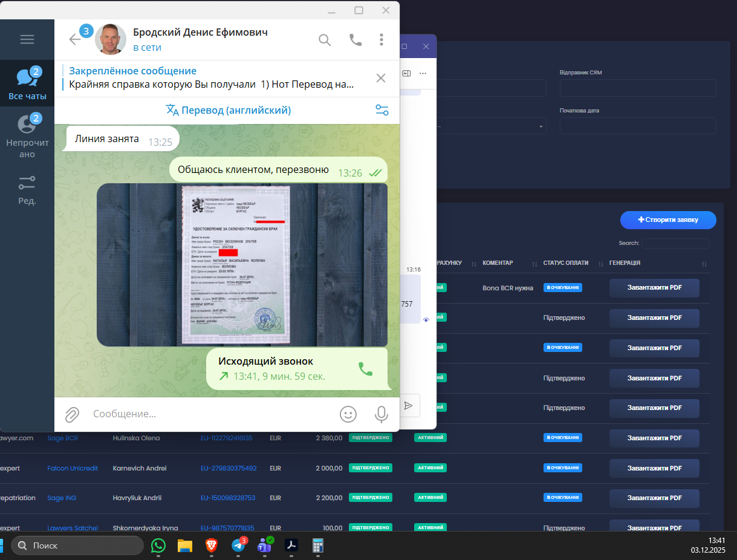Open Telegram from the taskbar
The width and height of the screenshot is (737, 560).
239,545
